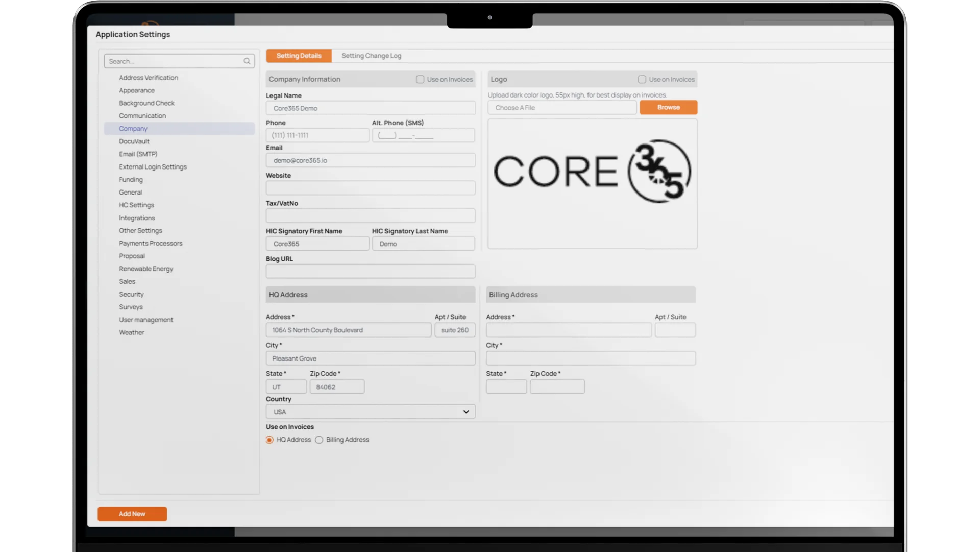The width and height of the screenshot is (980, 552).
Task: Click the Legal Name field
Action: tap(371, 108)
